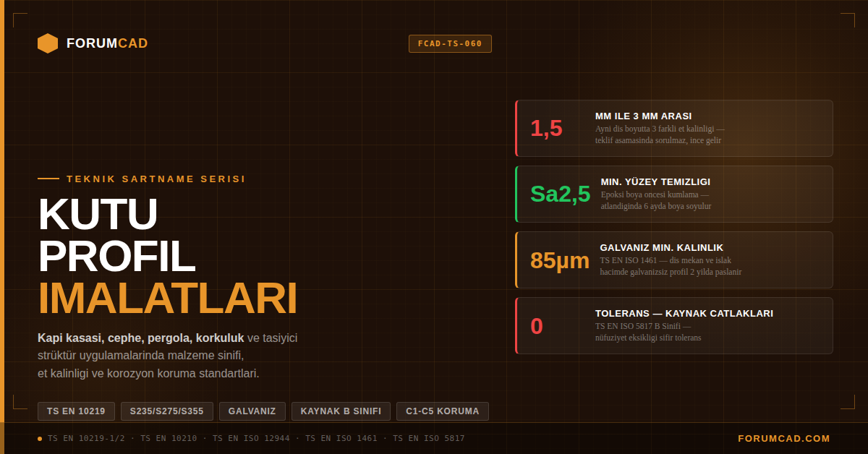
Task: Click 'TS EN 10219-1/2' in the footer bar
Action: coord(86,438)
